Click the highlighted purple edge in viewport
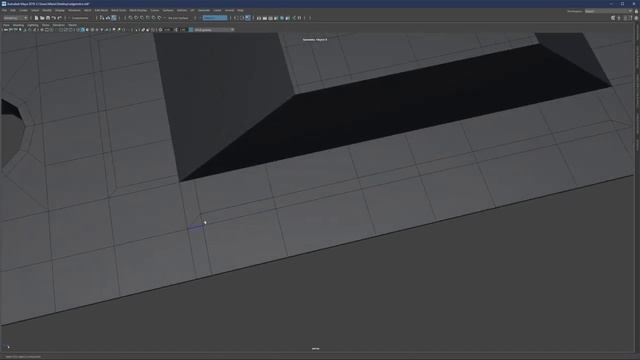The width and height of the screenshot is (640, 360). click(195, 227)
